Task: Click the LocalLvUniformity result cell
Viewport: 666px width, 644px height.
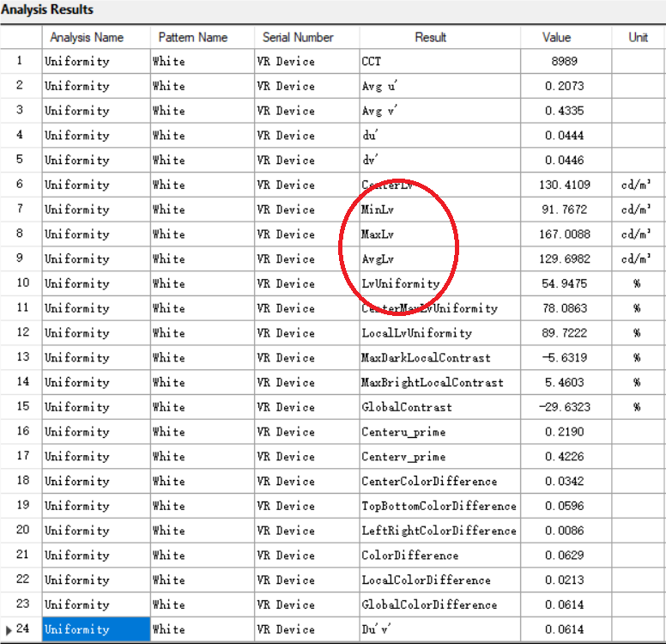Action: tap(439, 333)
